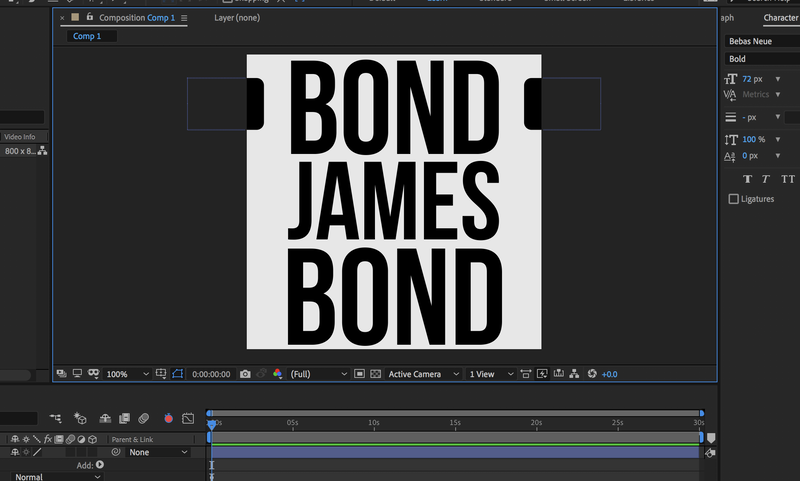Click the Fast Previews icon
Image resolution: width=800 pixels, height=481 pixels.
542,374
